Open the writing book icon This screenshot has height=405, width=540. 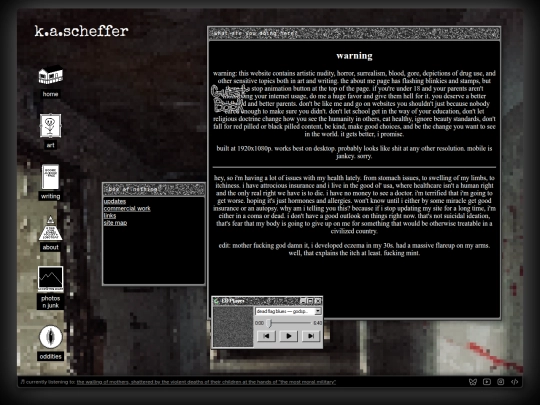[50, 177]
